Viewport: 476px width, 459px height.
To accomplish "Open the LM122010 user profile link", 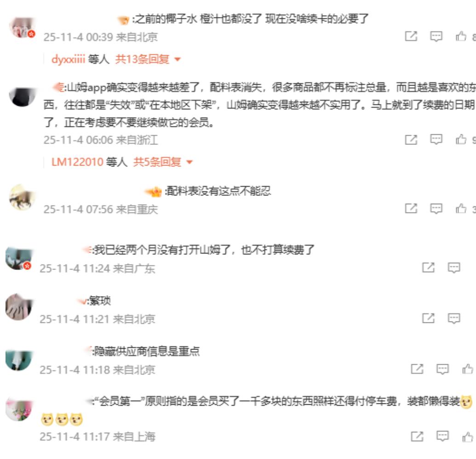I will coord(77,162).
